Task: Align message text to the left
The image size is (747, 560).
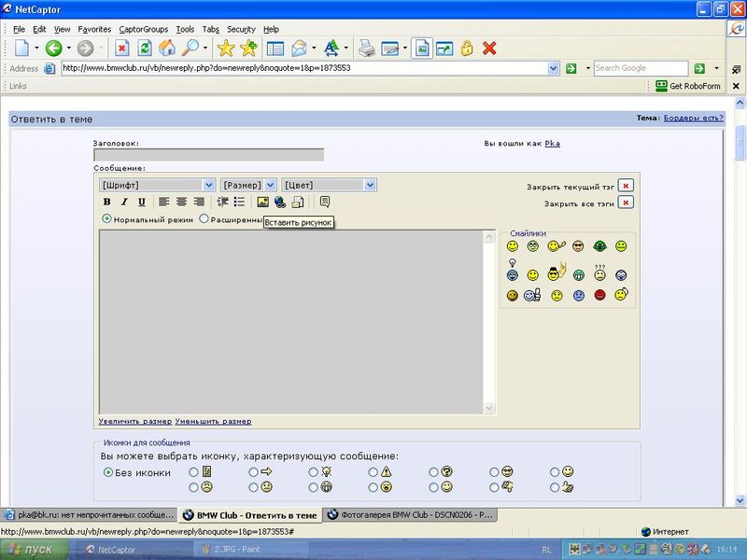Action: pos(164,202)
